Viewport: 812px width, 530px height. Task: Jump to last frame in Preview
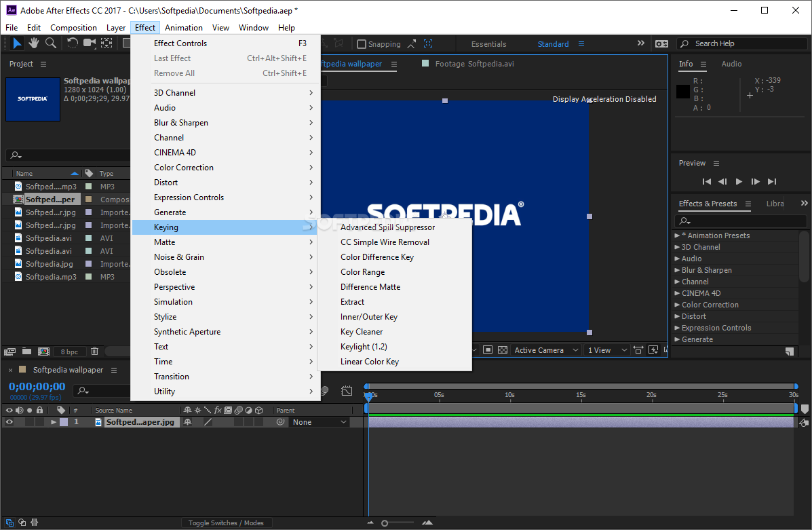(x=771, y=181)
